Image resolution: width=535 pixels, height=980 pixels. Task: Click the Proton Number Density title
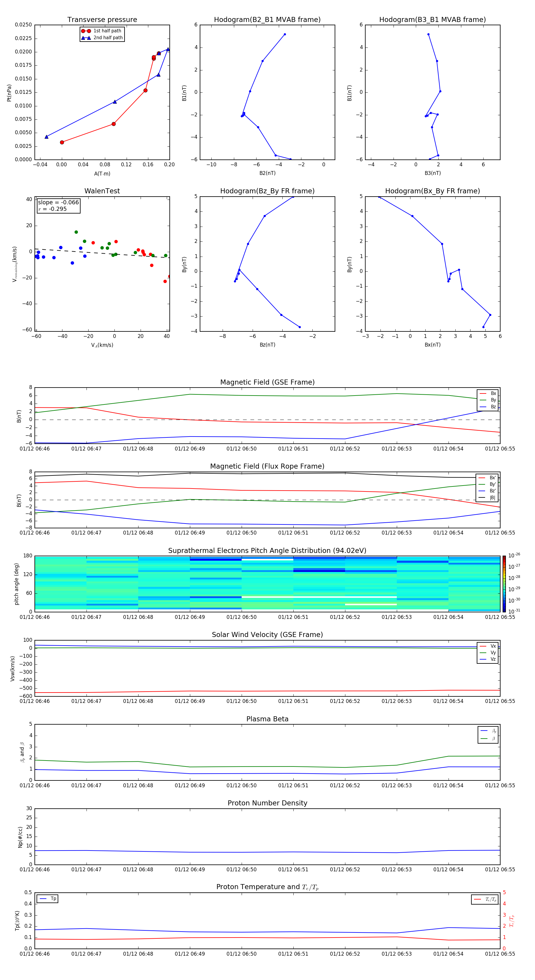pos(267,803)
